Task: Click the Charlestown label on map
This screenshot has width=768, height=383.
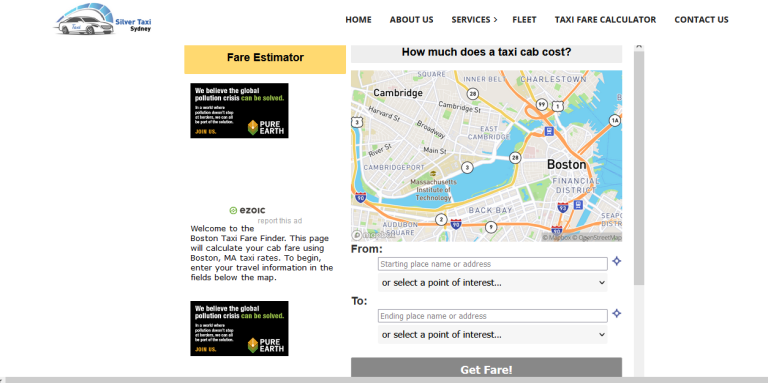Action: (x=553, y=79)
